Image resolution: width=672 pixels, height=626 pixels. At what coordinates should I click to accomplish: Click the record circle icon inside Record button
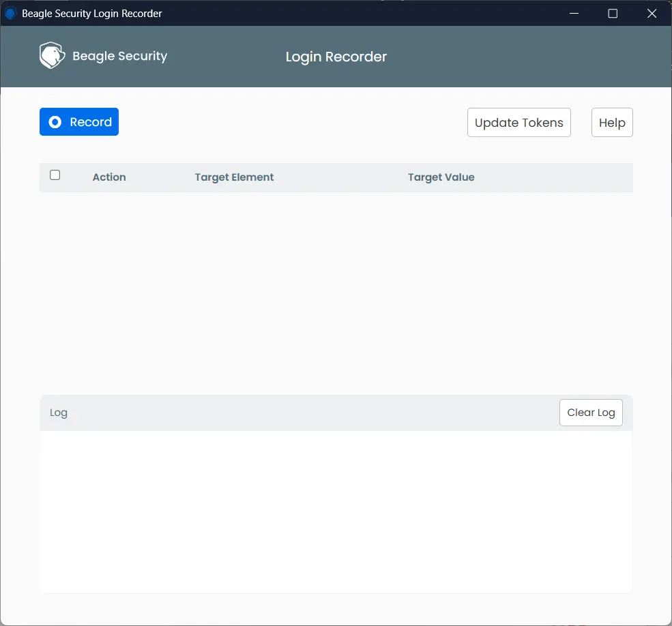(x=55, y=122)
